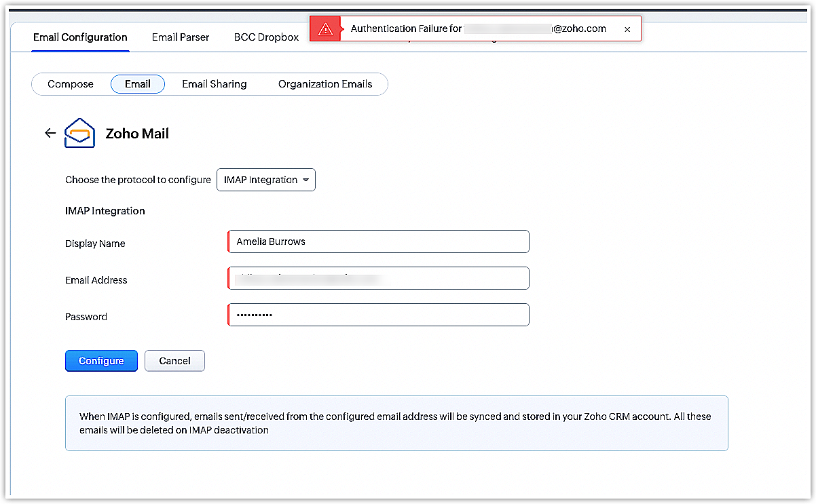Go to the Email Sharing sub-tab
Image resolution: width=816 pixels, height=504 pixels.
[215, 84]
